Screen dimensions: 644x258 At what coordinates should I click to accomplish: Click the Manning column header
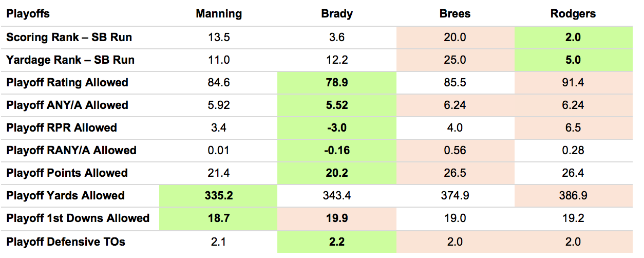click(x=220, y=14)
